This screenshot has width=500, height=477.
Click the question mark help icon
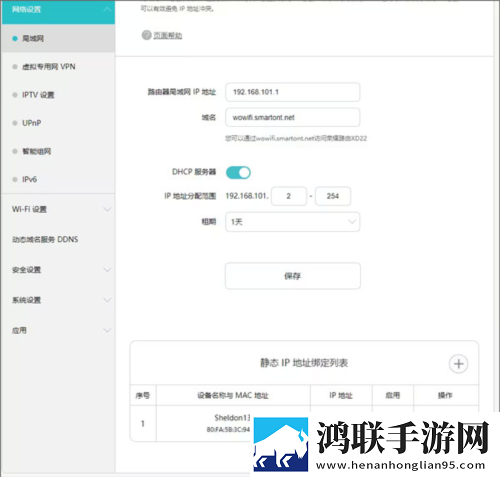point(146,35)
